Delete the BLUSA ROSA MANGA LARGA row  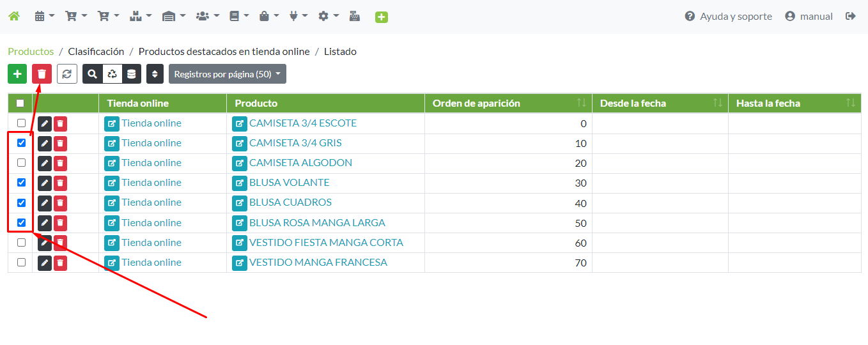[60, 223]
